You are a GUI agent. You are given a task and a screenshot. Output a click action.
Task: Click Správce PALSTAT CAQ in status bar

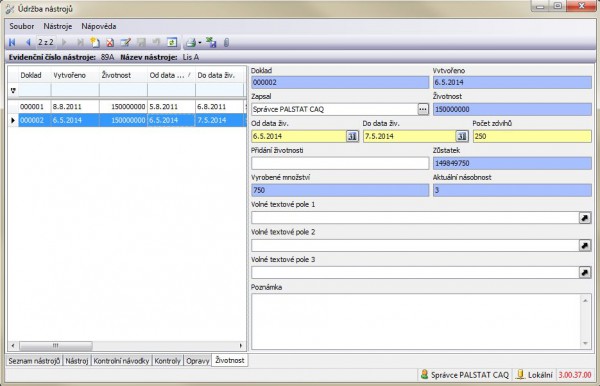tap(465, 375)
